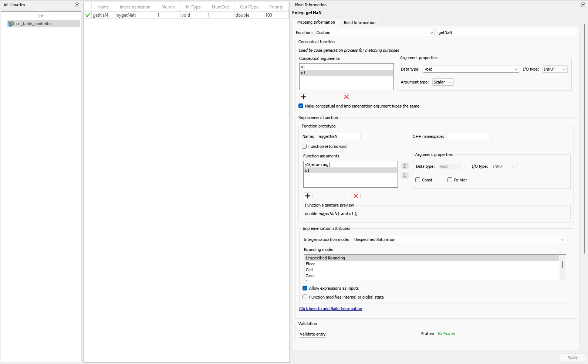The width and height of the screenshot is (588, 364).
Task: Check Function modifies internal or global state
Action: 305,297
